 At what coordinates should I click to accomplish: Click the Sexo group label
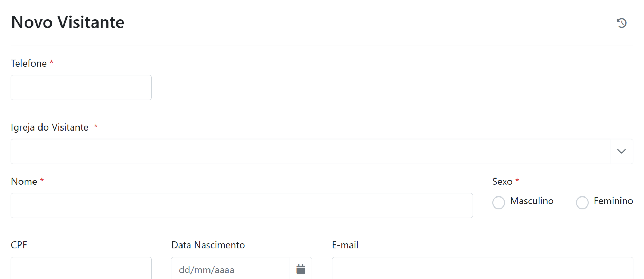click(x=502, y=182)
